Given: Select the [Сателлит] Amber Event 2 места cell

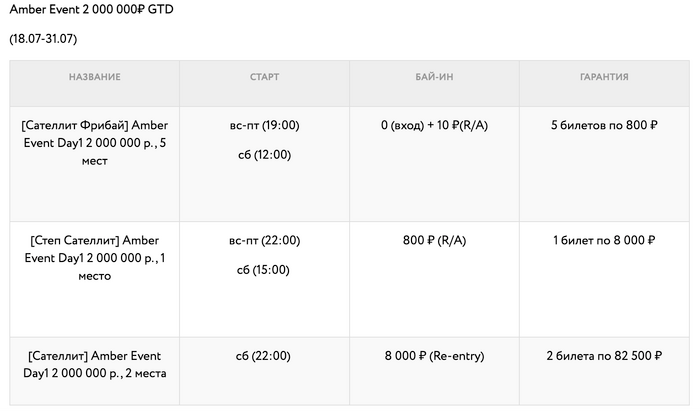Looking at the screenshot, I should [x=95, y=364].
